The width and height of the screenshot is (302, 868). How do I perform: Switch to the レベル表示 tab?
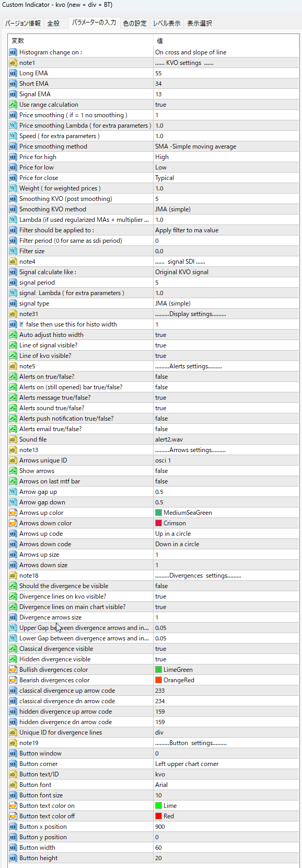click(167, 24)
